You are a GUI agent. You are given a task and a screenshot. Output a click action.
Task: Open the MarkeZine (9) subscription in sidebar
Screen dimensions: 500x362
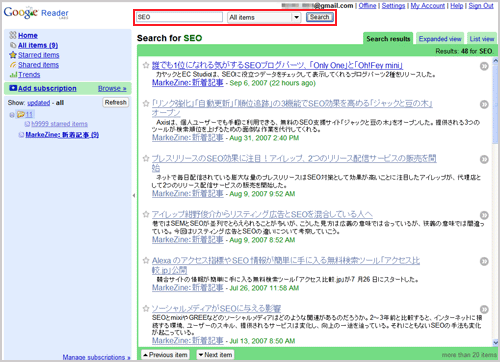click(x=62, y=135)
